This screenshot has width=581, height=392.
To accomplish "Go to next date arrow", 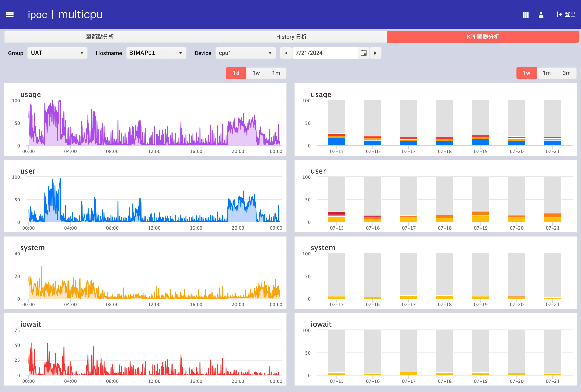I will point(376,53).
